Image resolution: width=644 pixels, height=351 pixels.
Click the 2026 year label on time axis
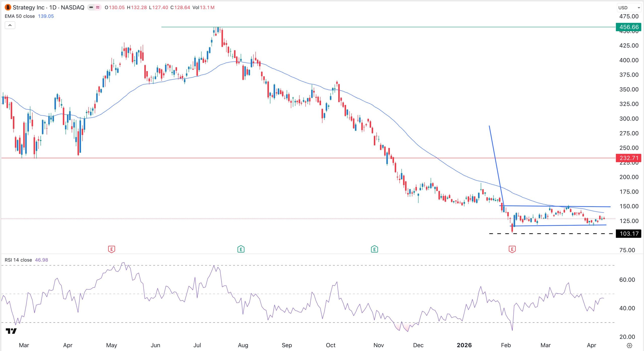click(x=464, y=345)
